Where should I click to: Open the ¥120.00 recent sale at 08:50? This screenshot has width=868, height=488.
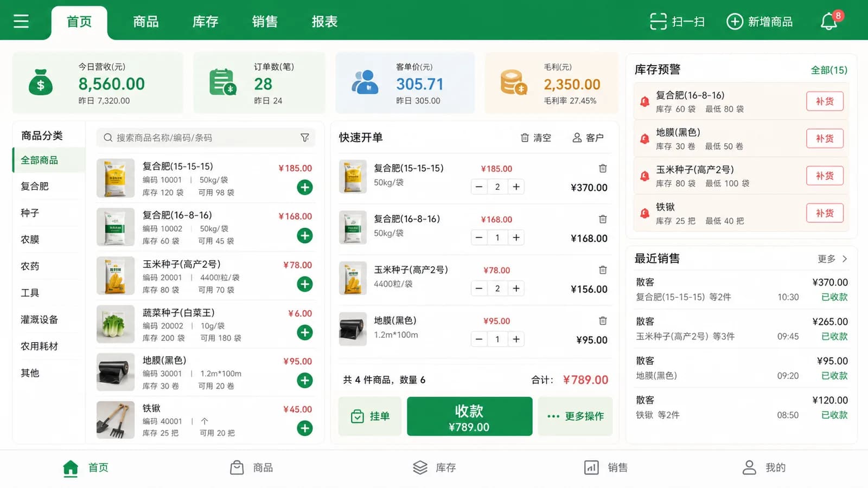(x=742, y=407)
